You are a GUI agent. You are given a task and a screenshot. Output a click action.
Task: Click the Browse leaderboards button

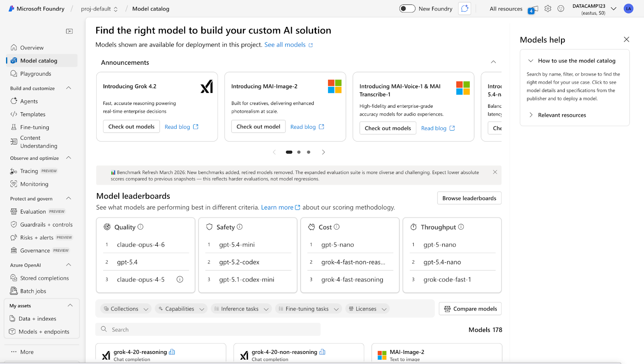[x=469, y=198]
